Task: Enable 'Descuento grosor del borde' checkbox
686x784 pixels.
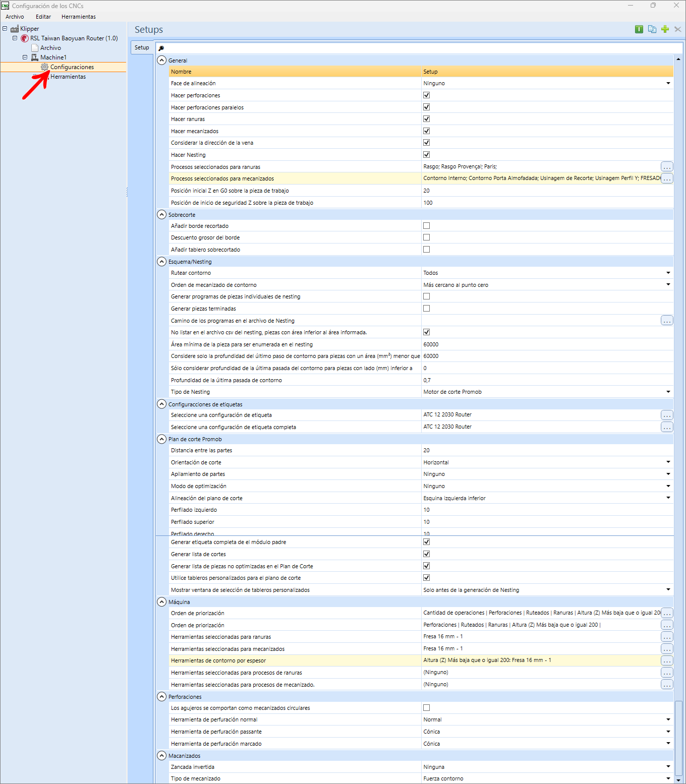Action: click(x=426, y=237)
